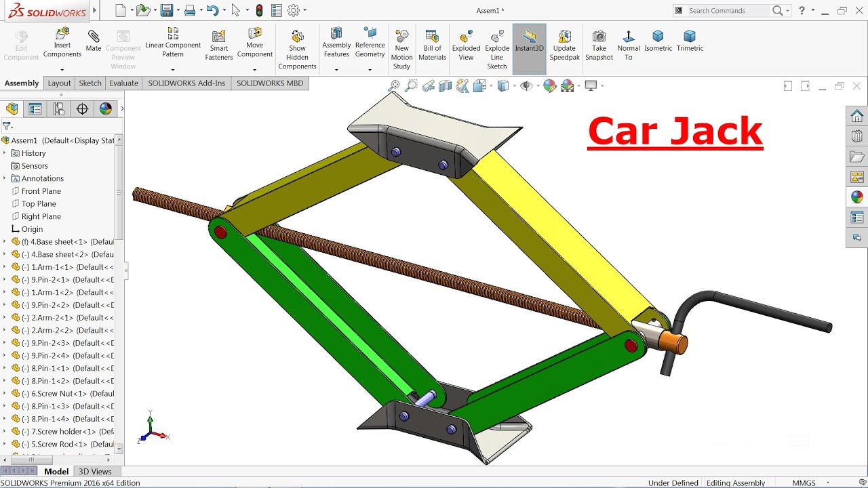
Task: Click Show Hidden Components
Action: [x=297, y=49]
